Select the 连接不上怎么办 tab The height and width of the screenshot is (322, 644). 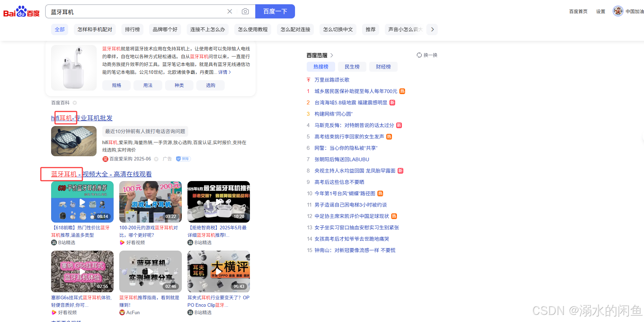coord(208,29)
